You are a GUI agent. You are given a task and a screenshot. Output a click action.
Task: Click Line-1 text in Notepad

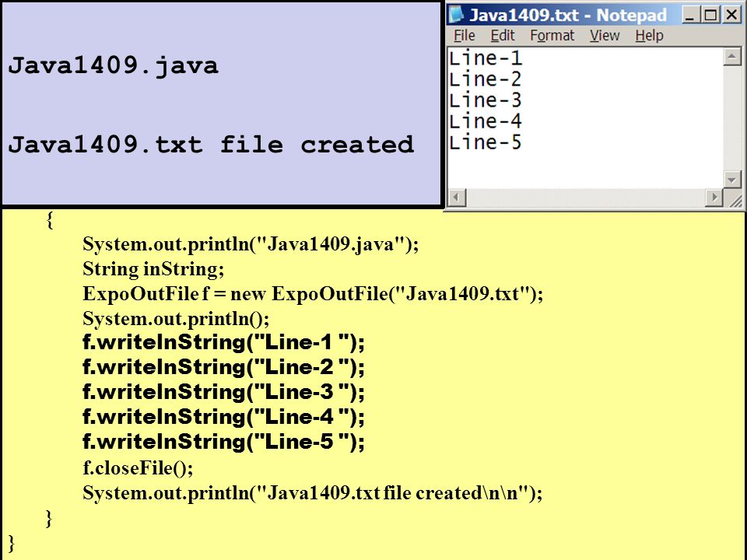click(486, 58)
